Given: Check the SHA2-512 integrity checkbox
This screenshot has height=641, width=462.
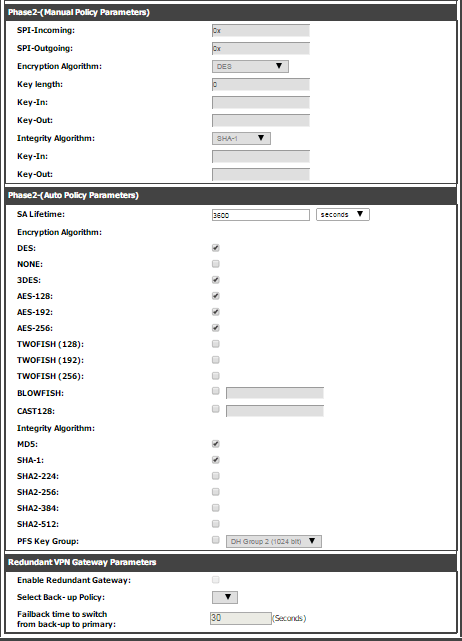Looking at the screenshot, I should [x=215, y=523].
